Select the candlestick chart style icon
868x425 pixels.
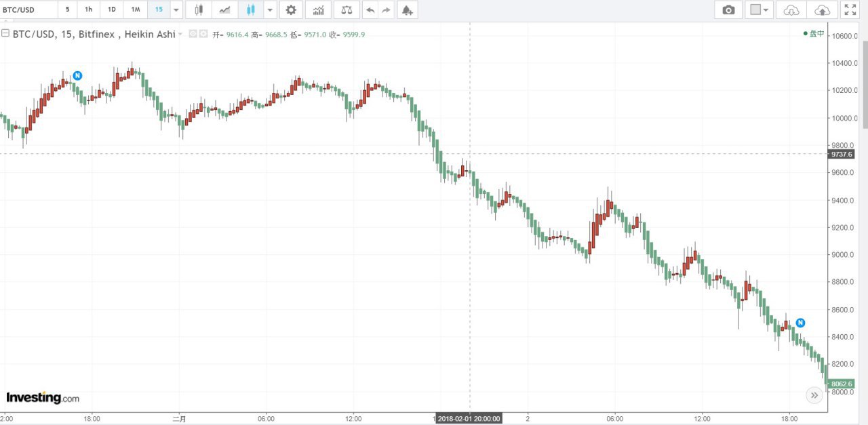[198, 10]
